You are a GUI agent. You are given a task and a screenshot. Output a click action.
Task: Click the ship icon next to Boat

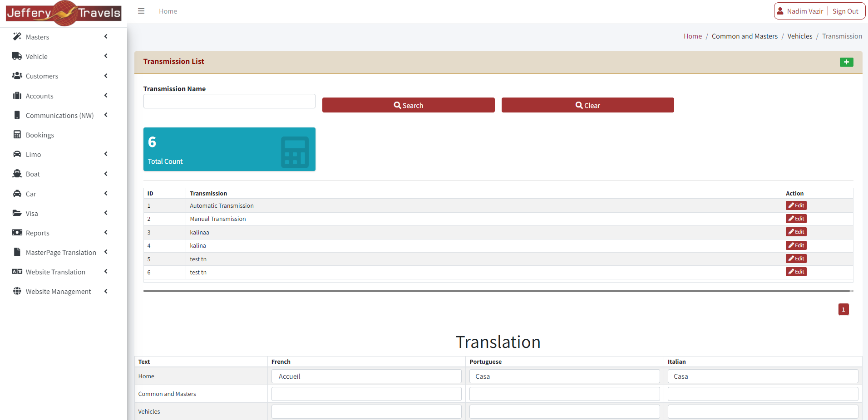[17, 174]
